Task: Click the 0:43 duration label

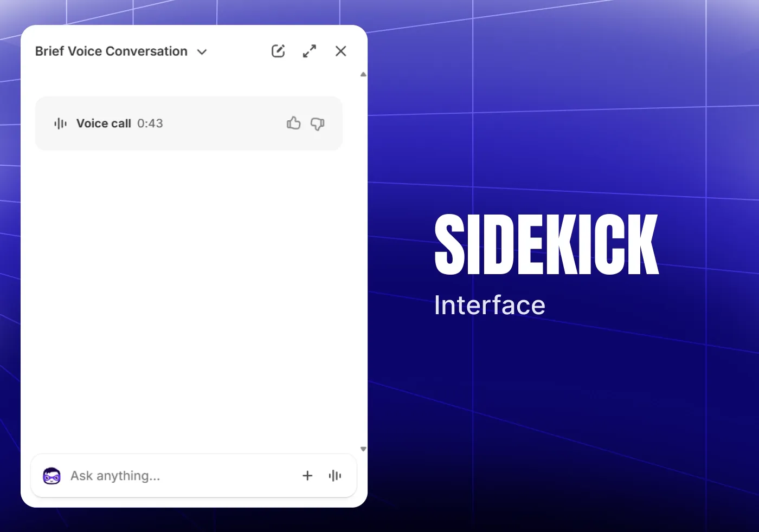Action: click(150, 124)
